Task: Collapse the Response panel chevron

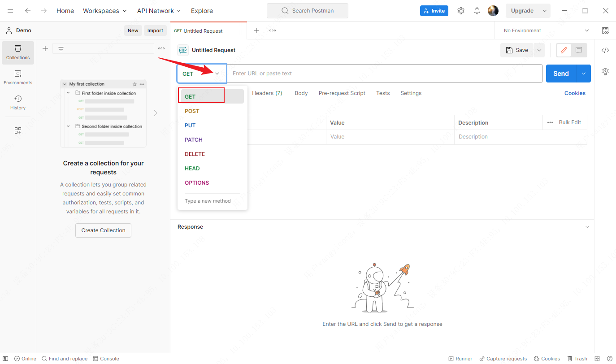Action: click(x=587, y=227)
